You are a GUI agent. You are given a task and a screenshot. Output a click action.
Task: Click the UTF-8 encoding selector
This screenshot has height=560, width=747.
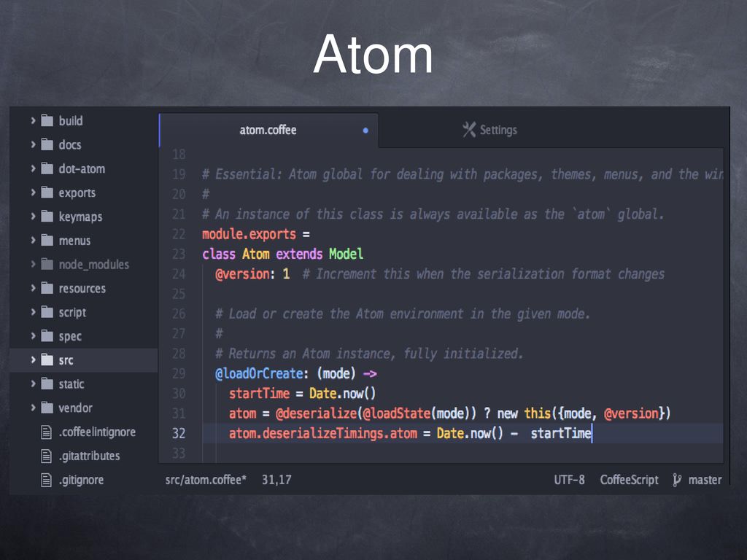point(569,480)
